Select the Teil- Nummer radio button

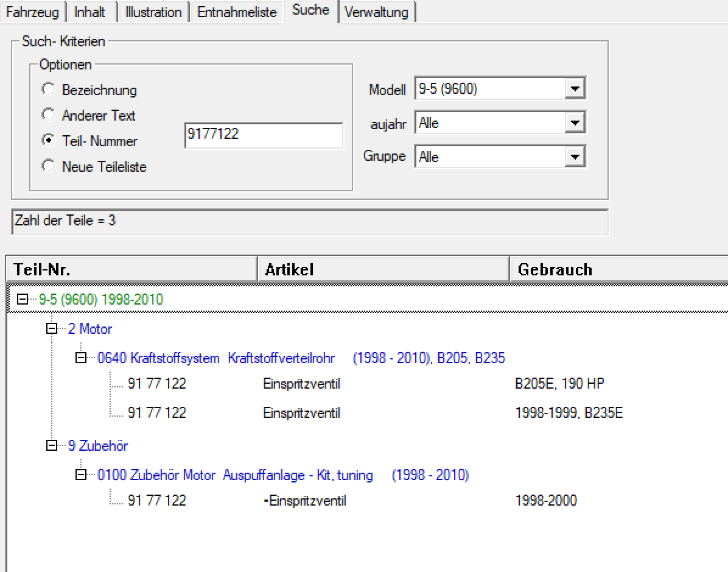click(x=48, y=140)
